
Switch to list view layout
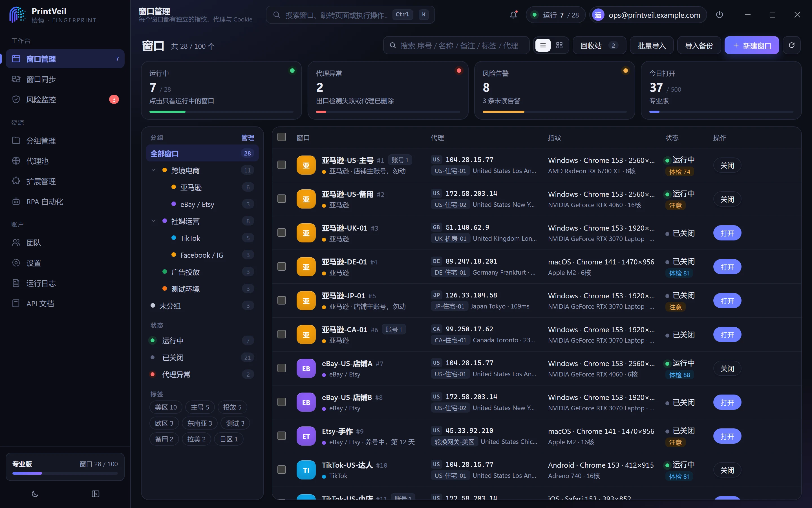click(543, 45)
